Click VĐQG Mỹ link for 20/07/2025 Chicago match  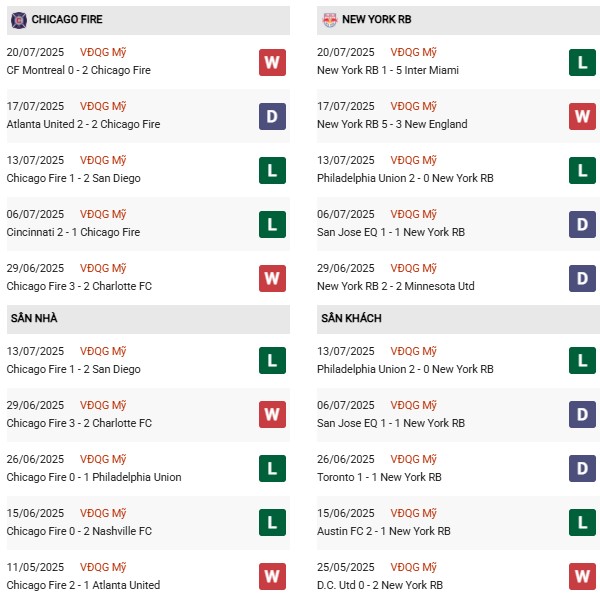pos(104,52)
